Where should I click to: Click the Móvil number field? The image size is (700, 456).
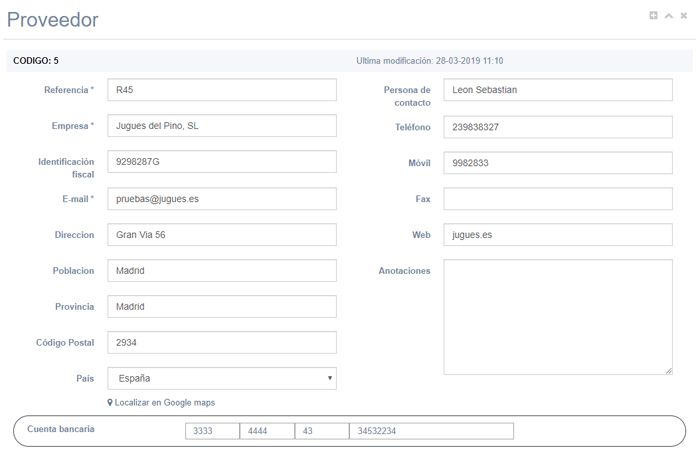tap(557, 163)
